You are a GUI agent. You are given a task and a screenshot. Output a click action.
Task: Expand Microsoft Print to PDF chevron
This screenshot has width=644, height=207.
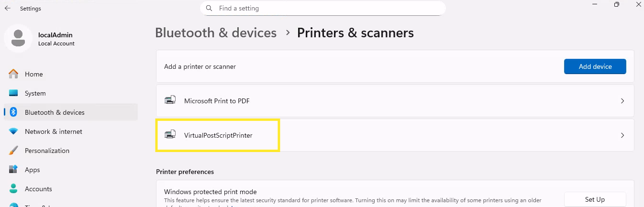[x=622, y=101]
